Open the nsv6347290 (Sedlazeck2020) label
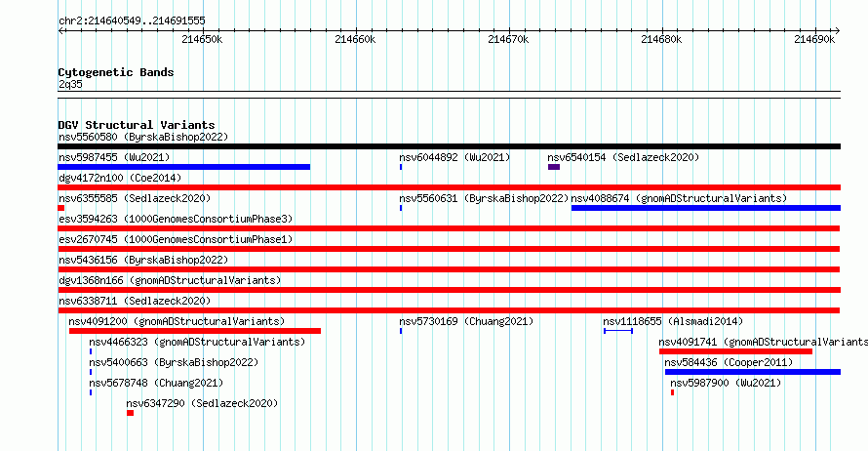The width and height of the screenshot is (868, 451). 202,403
